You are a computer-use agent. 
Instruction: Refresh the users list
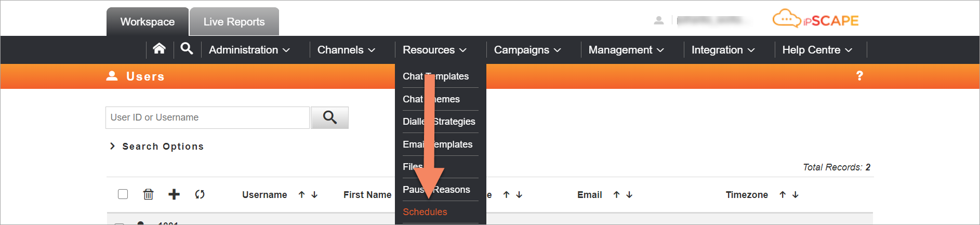click(x=200, y=194)
